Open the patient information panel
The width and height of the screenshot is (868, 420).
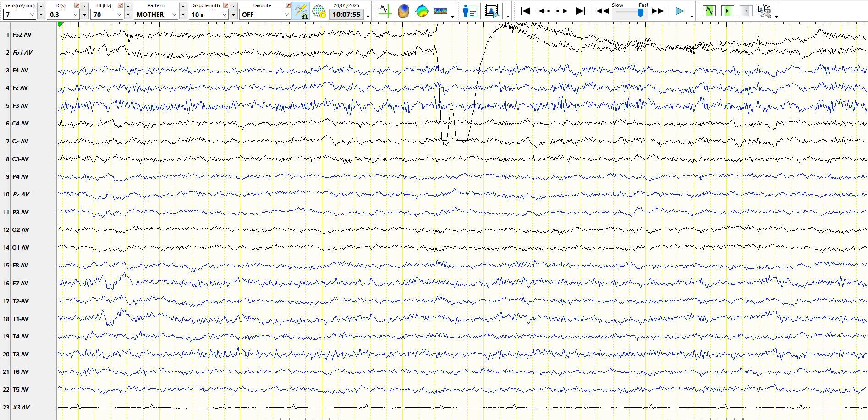tap(470, 11)
